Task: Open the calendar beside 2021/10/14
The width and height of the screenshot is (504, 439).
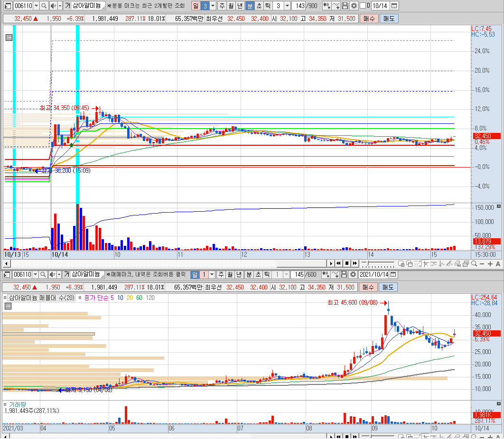Action: coord(393,275)
